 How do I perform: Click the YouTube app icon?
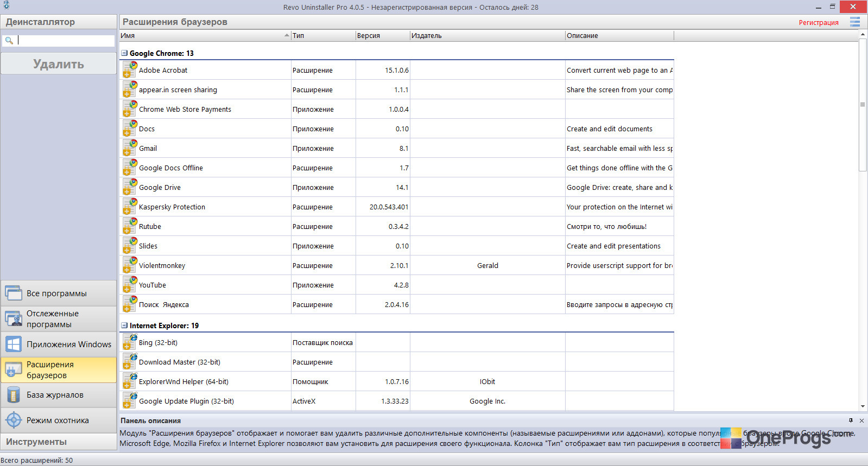[129, 285]
